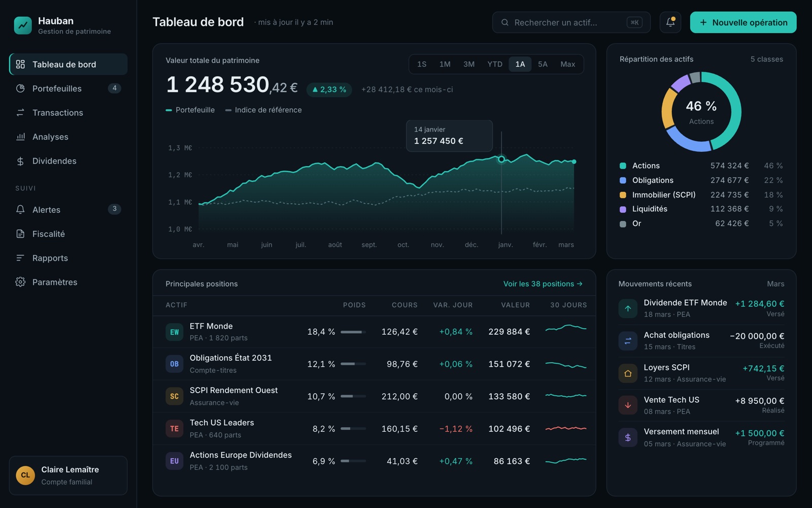Toggle Indice de référence legend item
Screen dimensions: 812x508
click(263, 110)
